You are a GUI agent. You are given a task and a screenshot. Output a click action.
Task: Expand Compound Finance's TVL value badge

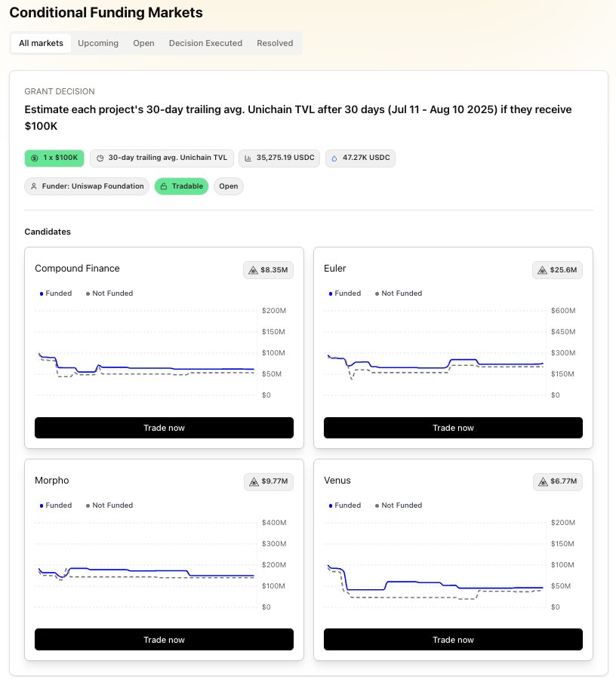coord(268,269)
